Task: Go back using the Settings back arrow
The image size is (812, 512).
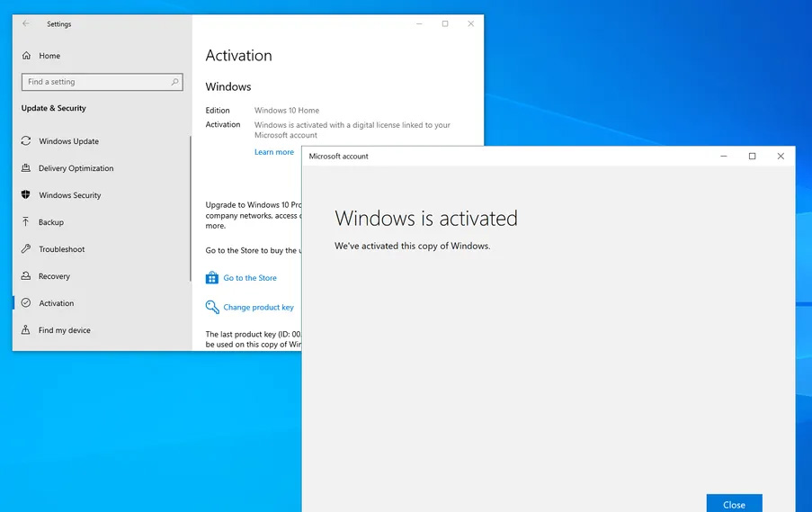Action: click(x=26, y=24)
